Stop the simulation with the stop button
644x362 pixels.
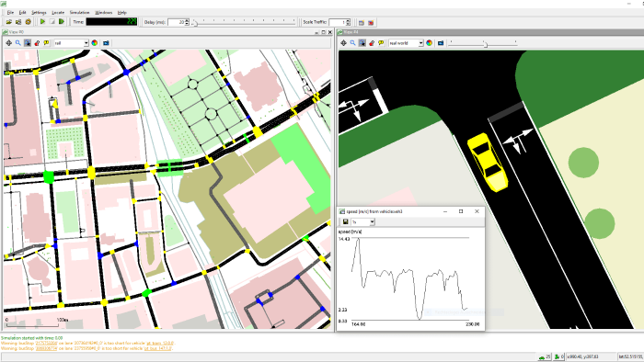(52, 22)
